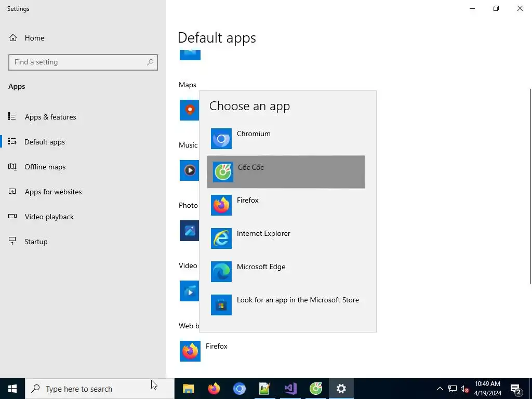Screen dimensions: 532x399
Task: Go to Apps & features
Action: click(x=83, y=117)
